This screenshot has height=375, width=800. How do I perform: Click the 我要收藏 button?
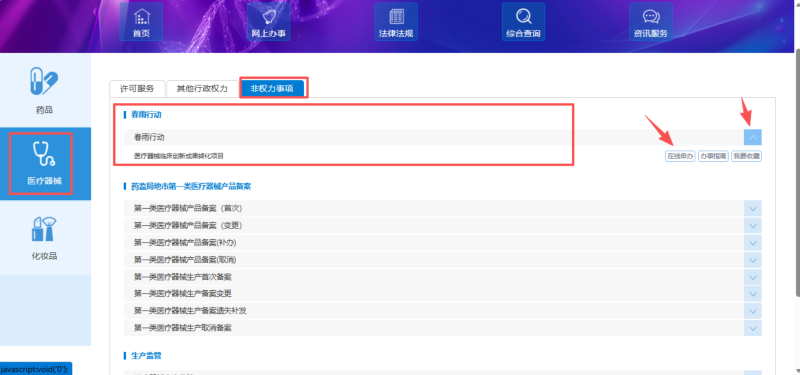(x=746, y=157)
